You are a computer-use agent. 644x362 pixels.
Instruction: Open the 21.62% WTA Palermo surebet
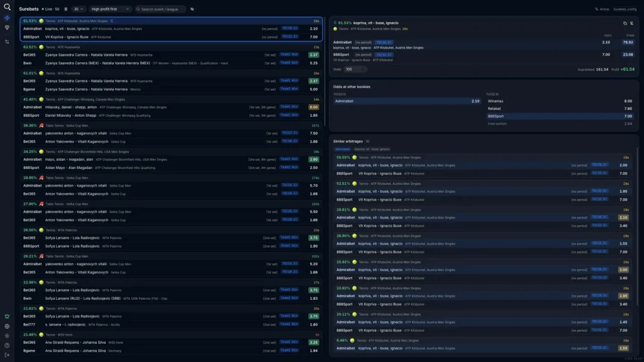coord(171,317)
